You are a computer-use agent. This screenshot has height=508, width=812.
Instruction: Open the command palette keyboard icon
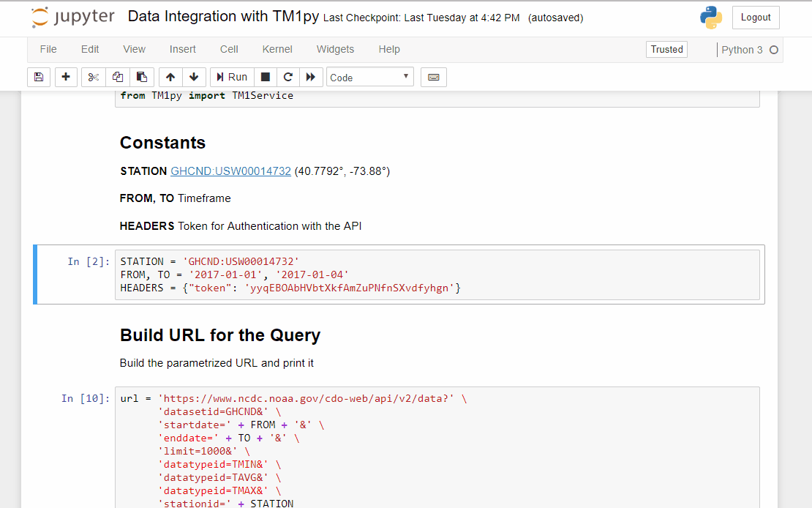pos(434,77)
